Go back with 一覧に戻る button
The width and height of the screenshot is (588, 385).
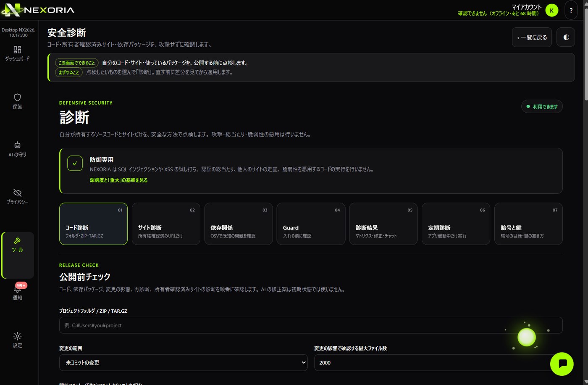(532, 37)
